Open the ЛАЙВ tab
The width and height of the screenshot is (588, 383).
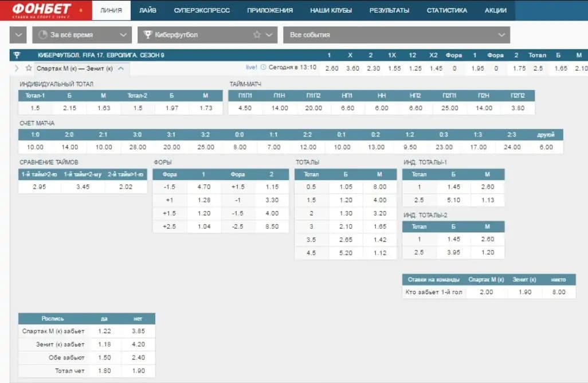coord(148,10)
